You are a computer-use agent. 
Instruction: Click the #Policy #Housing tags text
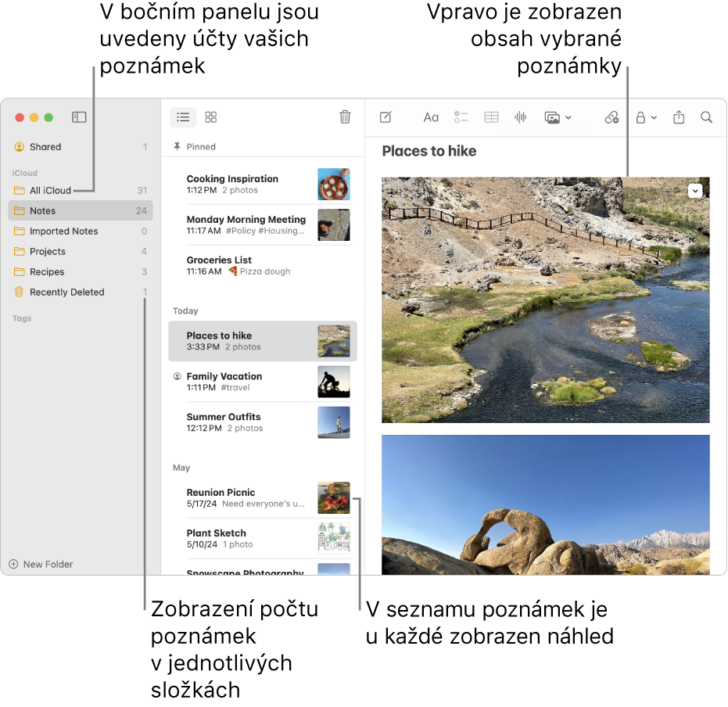click(265, 231)
